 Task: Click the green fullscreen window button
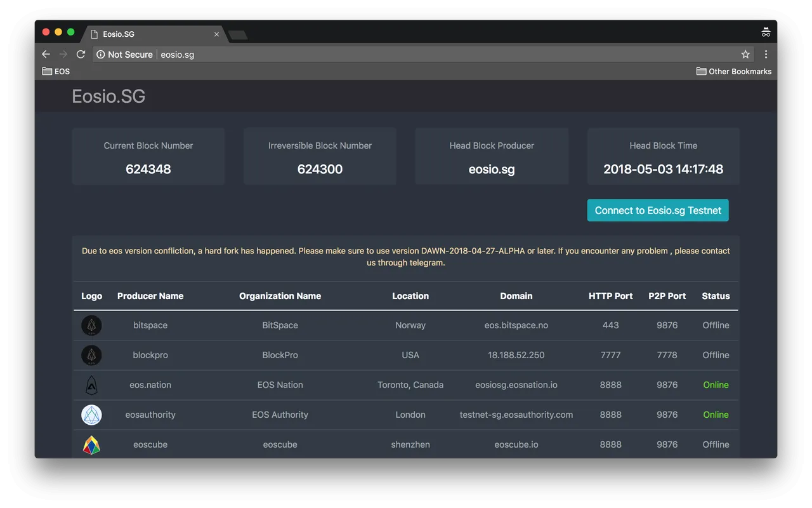point(71,32)
